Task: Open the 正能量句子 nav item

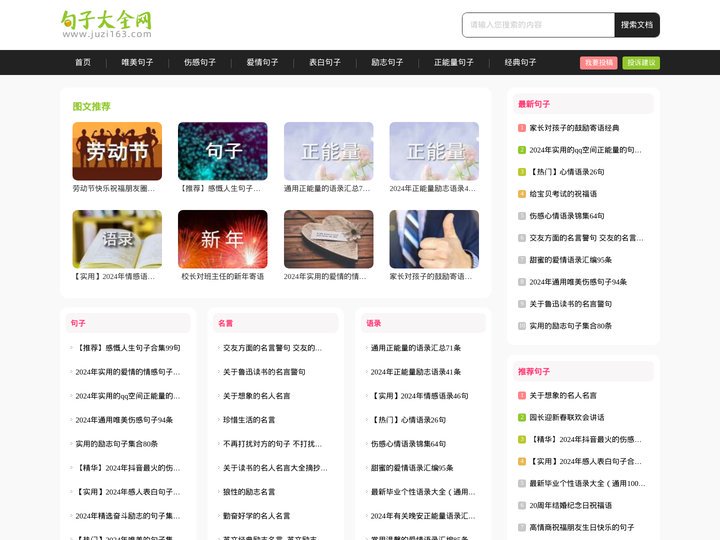Action: [x=454, y=62]
